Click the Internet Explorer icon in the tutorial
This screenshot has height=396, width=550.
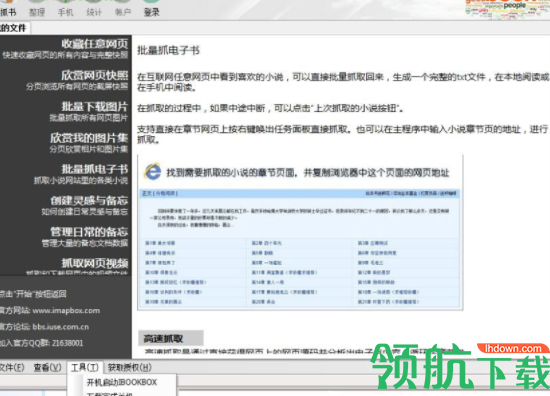153,172
